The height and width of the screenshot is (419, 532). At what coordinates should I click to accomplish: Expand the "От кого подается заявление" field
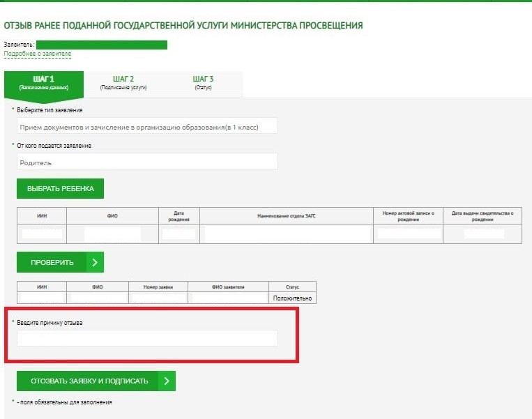tap(147, 162)
